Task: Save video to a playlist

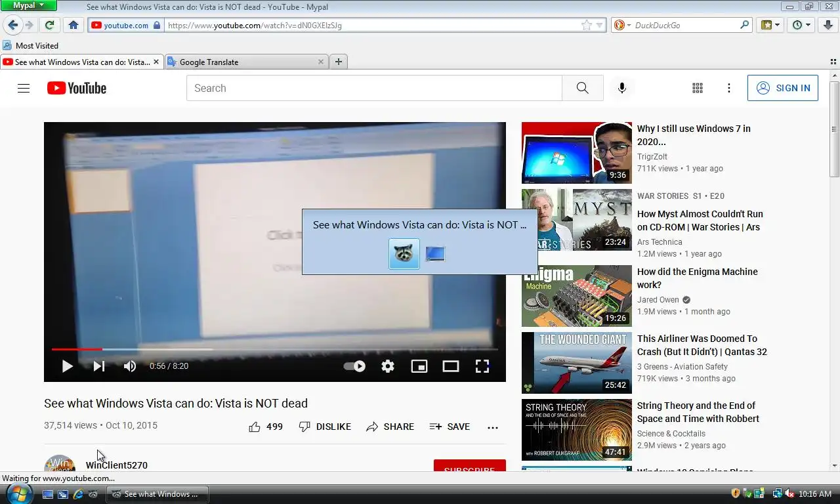Action: pos(450,427)
